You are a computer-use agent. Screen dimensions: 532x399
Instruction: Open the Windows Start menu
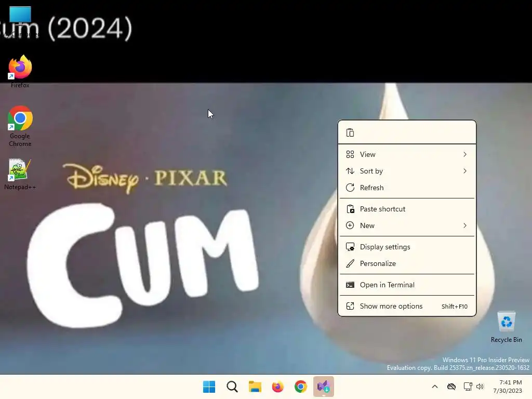(x=209, y=387)
